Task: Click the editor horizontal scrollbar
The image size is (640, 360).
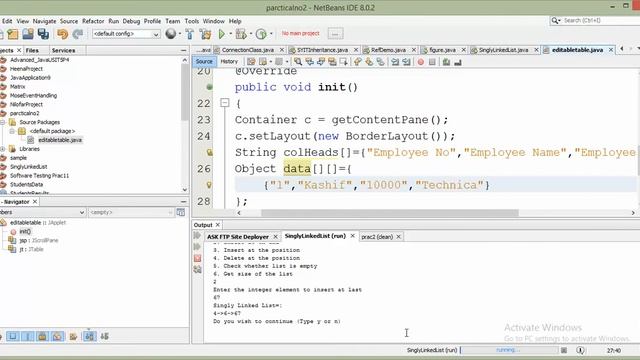Action: (x=390, y=213)
